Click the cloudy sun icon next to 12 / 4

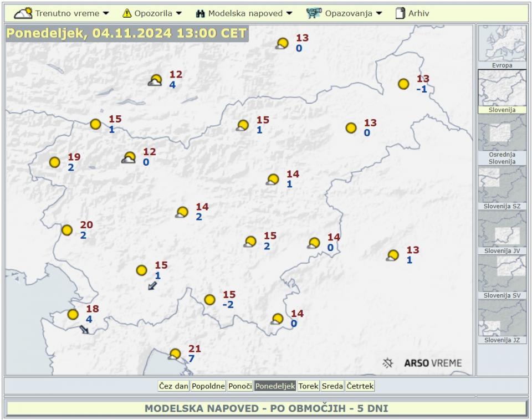(x=155, y=80)
